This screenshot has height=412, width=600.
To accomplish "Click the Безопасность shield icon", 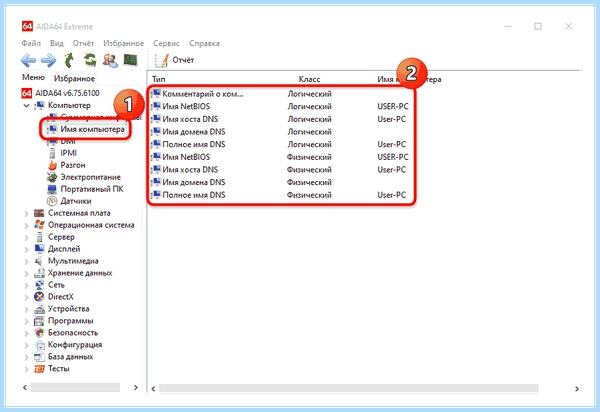I will point(39,332).
